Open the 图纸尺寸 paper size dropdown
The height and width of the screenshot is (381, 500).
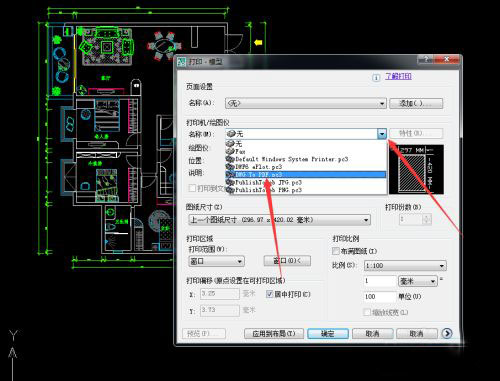tap(279, 220)
